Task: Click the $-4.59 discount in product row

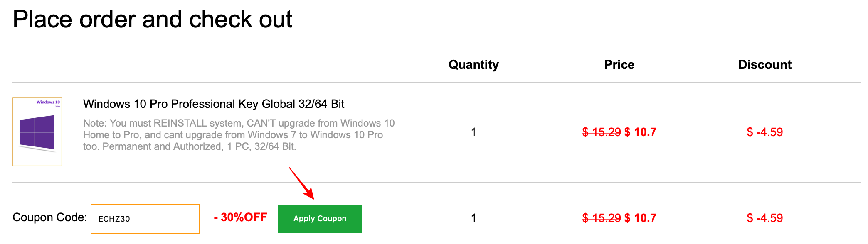Action: (764, 132)
